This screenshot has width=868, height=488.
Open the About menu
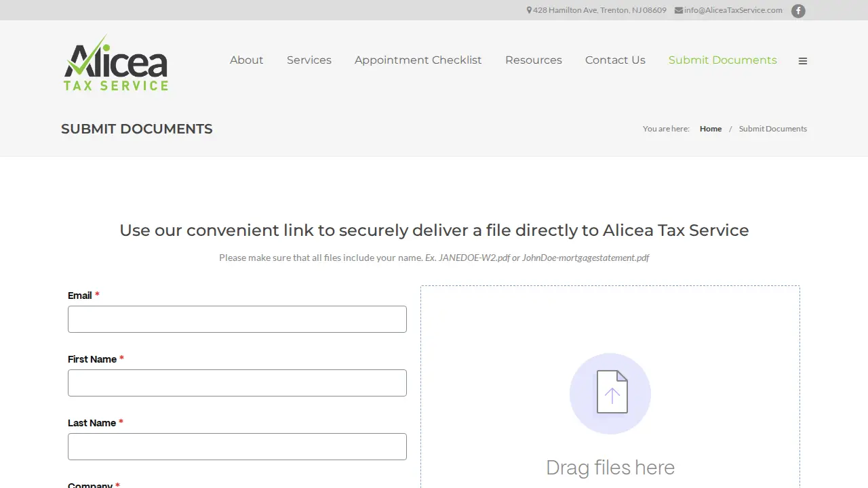click(246, 60)
